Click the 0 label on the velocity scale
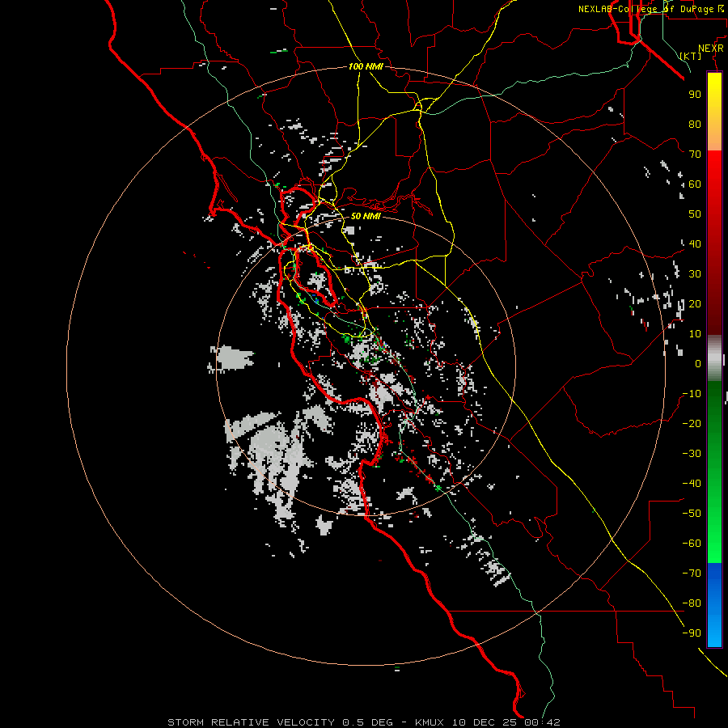The height and width of the screenshot is (728, 728). click(x=698, y=363)
